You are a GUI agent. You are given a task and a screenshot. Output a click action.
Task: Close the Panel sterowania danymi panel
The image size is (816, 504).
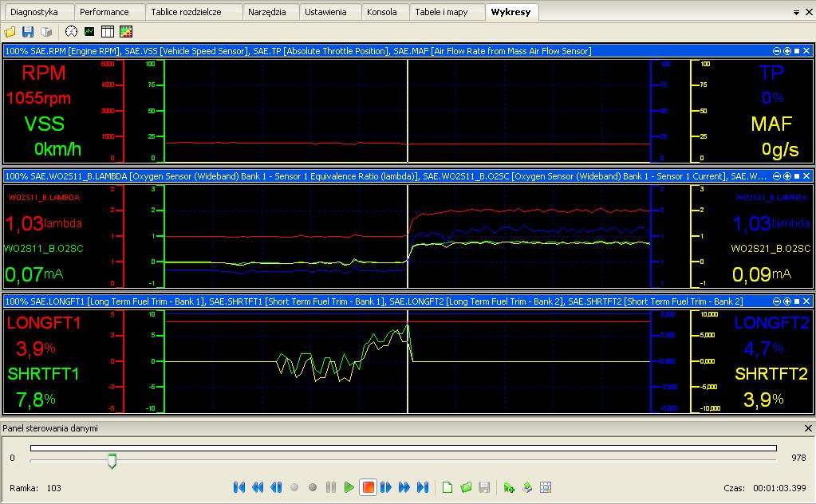(x=807, y=428)
